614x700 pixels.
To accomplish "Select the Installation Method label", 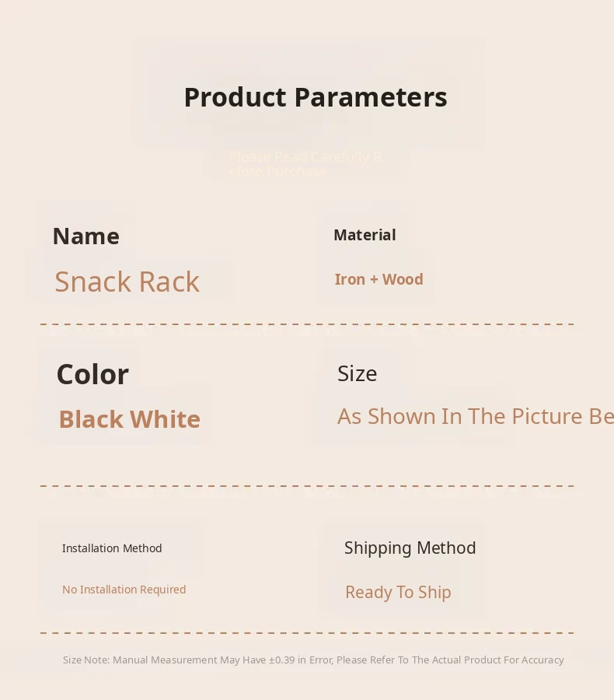I will point(112,548).
